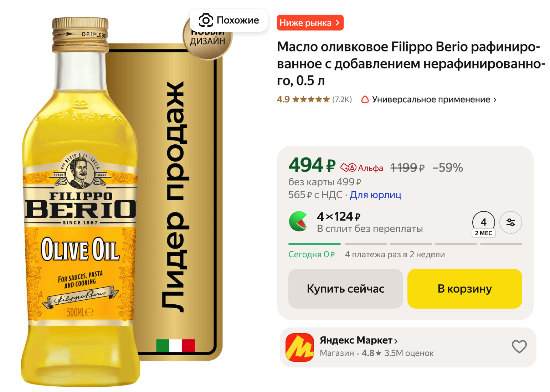
Task: Click the camera icon for similar items
Action: [x=206, y=20]
